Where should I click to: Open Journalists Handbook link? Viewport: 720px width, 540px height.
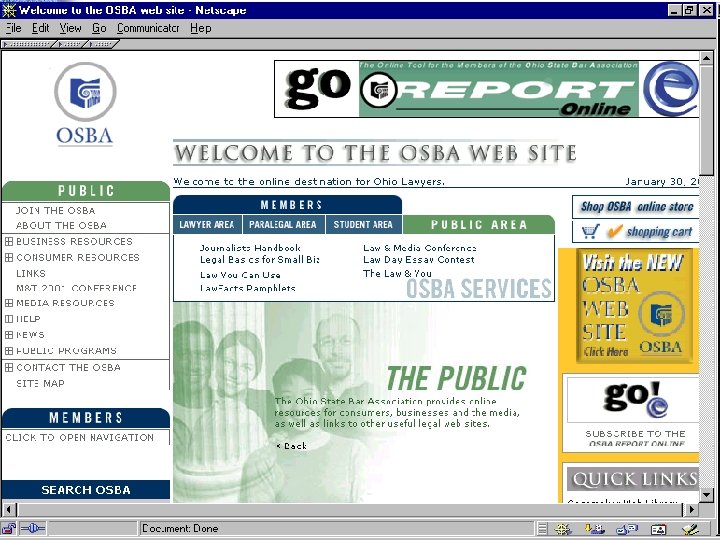250,248
